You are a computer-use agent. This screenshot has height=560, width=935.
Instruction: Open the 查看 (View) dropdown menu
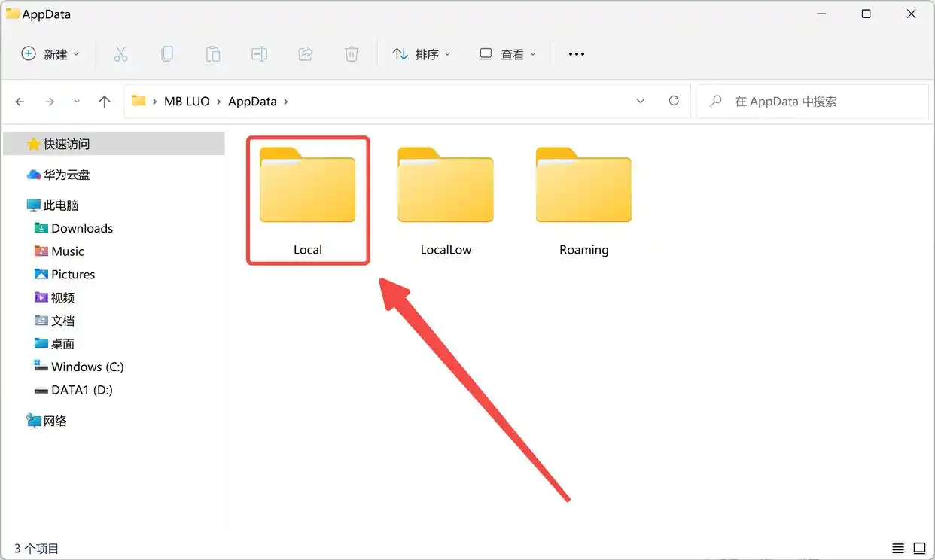pos(507,54)
